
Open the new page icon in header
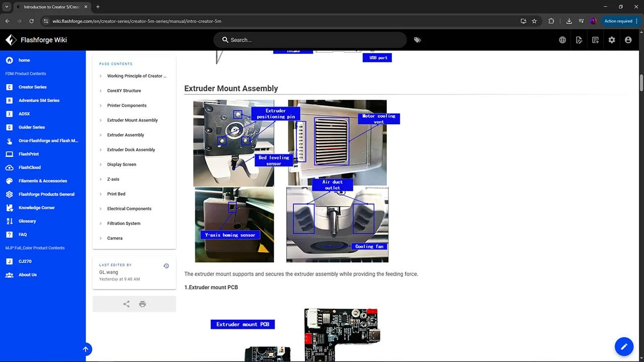(x=595, y=40)
